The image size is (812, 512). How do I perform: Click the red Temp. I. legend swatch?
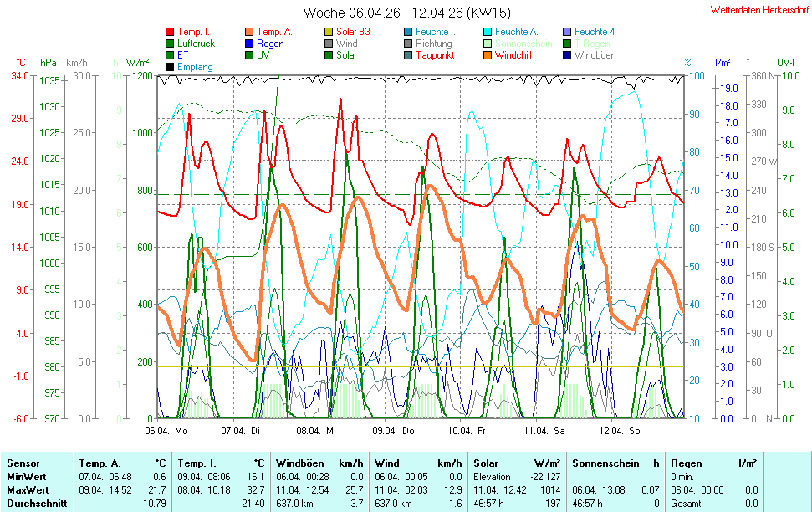(x=171, y=32)
